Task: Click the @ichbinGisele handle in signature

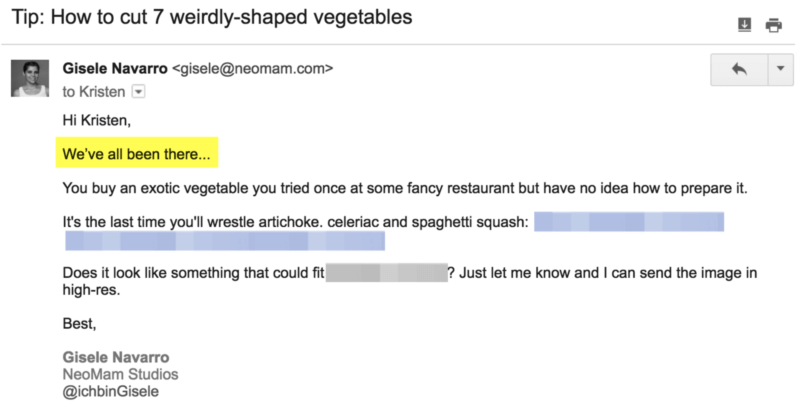Action: 110,391
